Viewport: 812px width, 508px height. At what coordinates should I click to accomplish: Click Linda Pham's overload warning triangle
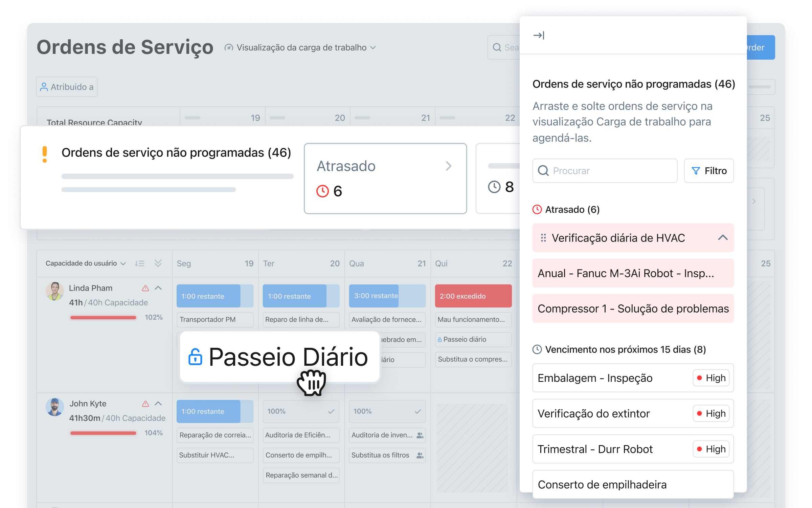[145, 288]
